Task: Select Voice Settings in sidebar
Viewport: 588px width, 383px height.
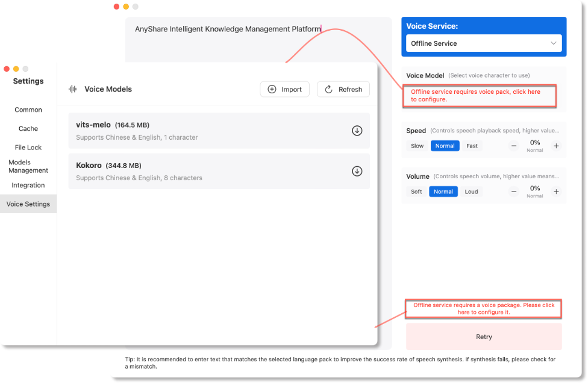Action: (x=28, y=204)
